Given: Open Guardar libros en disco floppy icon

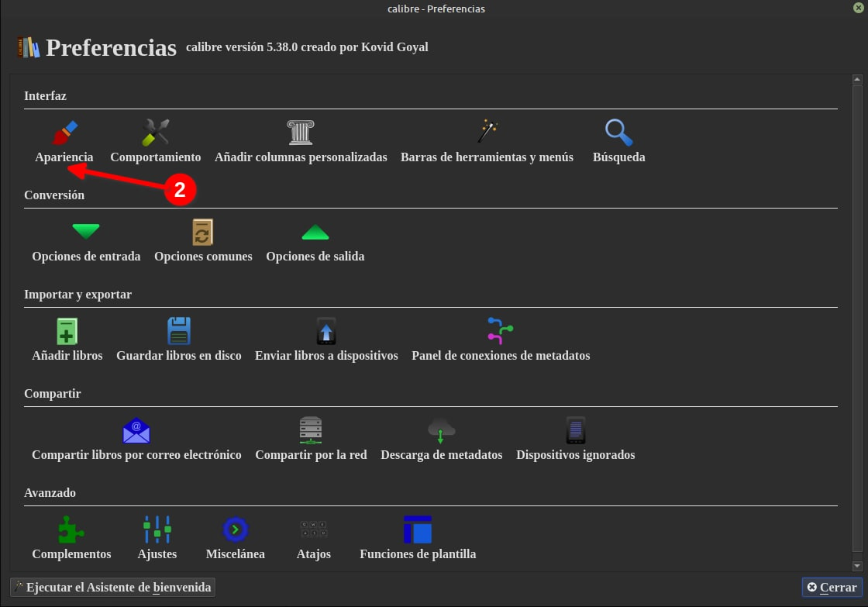Looking at the screenshot, I should click(x=179, y=331).
